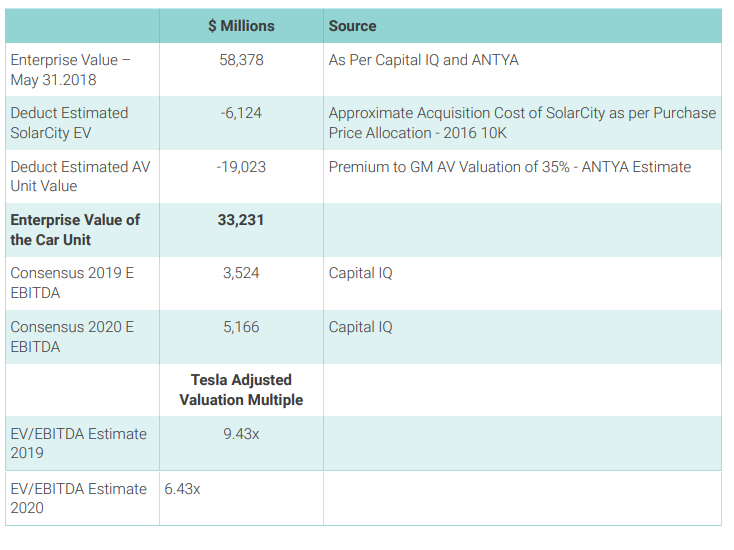This screenshot has height=550, width=734.
Task: Click 'Capital IQ' in the 2020 EBITDA row
Action: [360, 327]
